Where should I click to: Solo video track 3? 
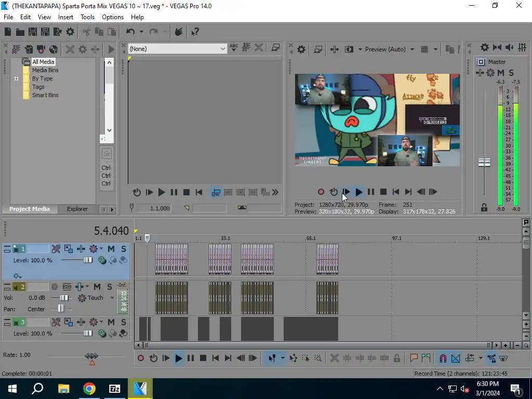coord(124,322)
